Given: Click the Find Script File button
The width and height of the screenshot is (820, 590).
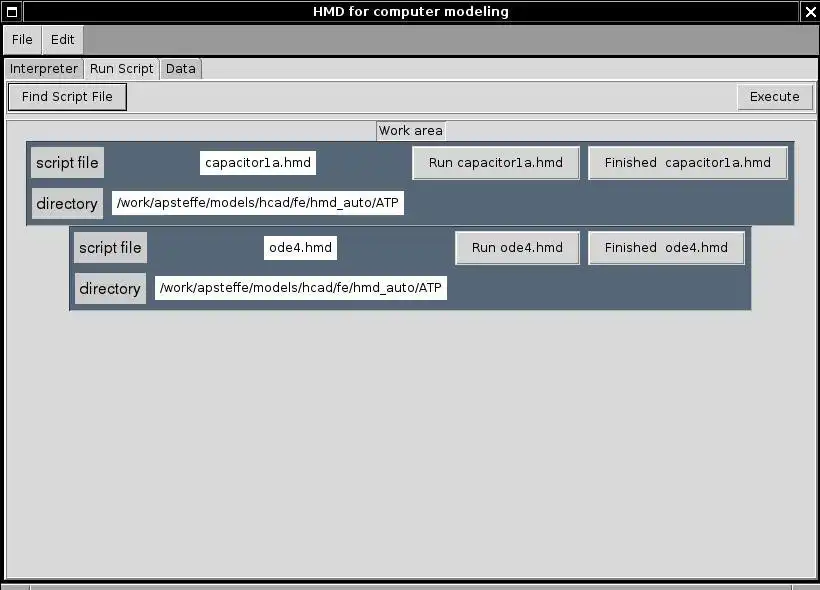Looking at the screenshot, I should point(67,97).
